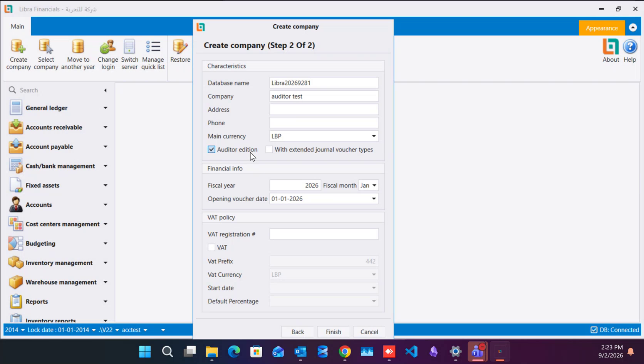Viewport: 644px width, 364px height.
Task: Open the acctest dropdown in status bar
Action: pos(134,330)
